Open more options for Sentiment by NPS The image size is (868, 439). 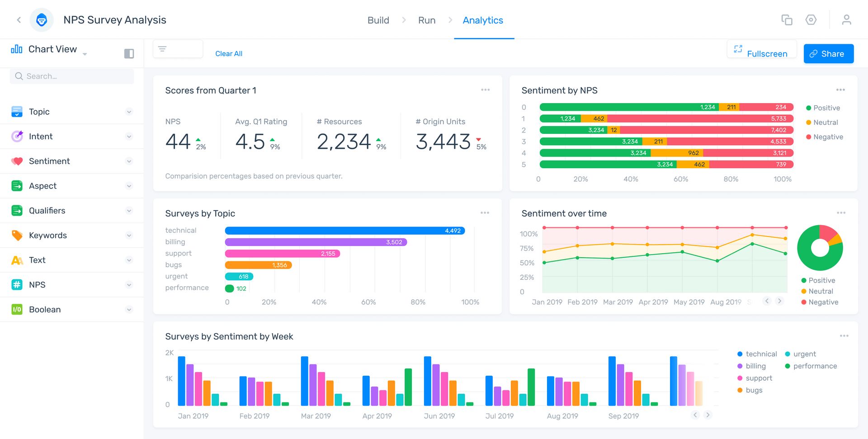tap(840, 90)
